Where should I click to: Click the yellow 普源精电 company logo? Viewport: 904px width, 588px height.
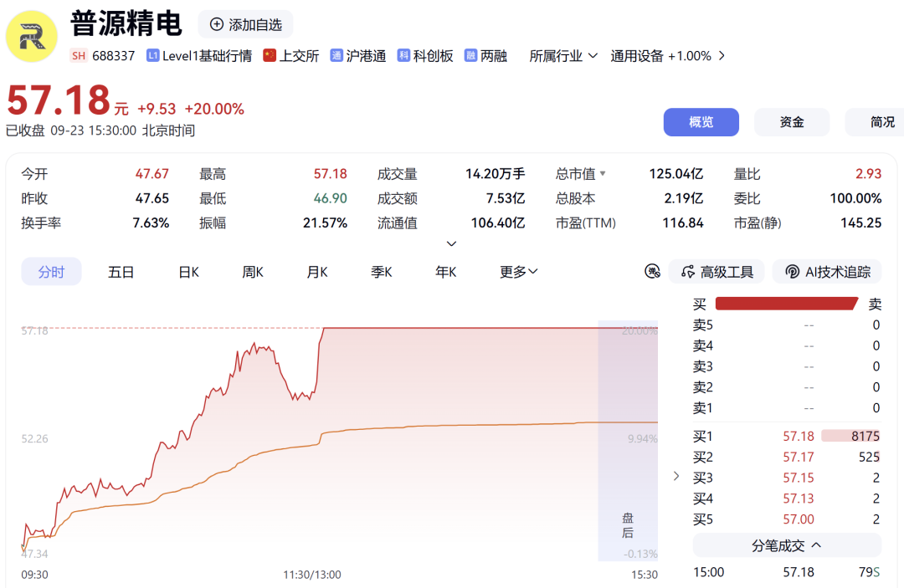point(32,36)
